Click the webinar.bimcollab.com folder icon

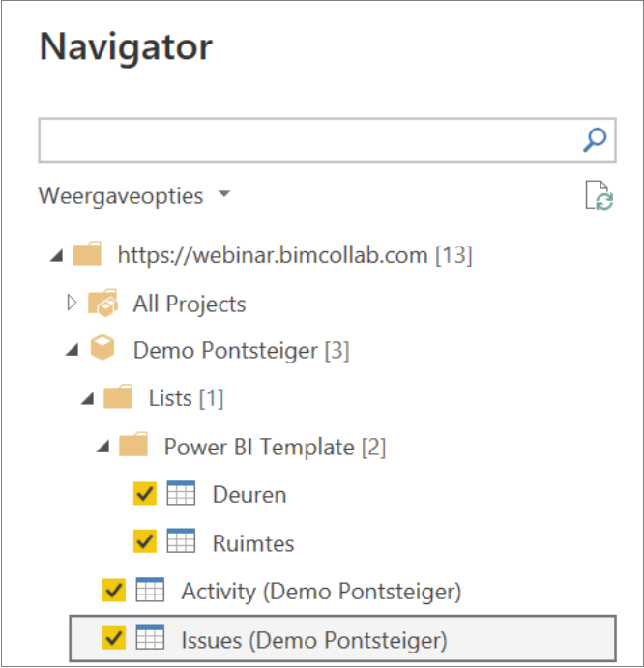pyautogui.click(x=87, y=254)
